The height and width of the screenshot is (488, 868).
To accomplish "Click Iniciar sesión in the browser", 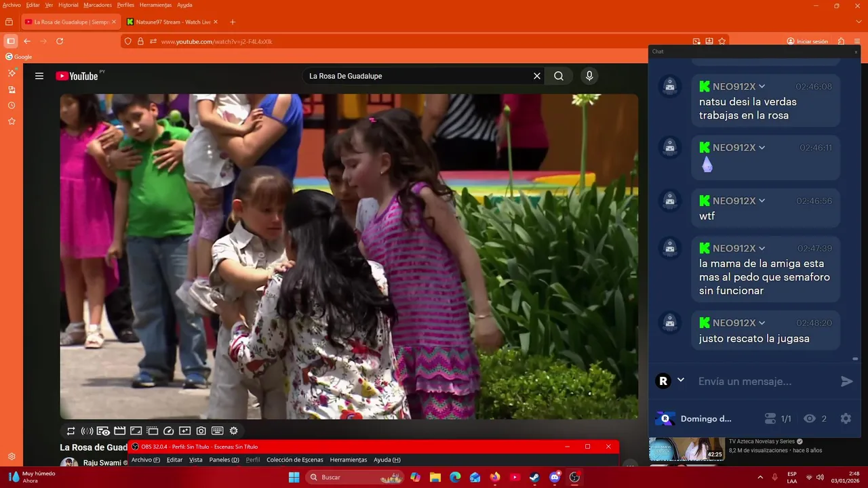I will 808,41.
